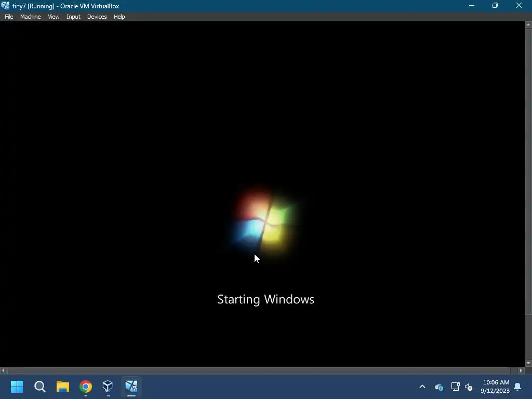Minimize the VirtualBox window

[472, 5]
